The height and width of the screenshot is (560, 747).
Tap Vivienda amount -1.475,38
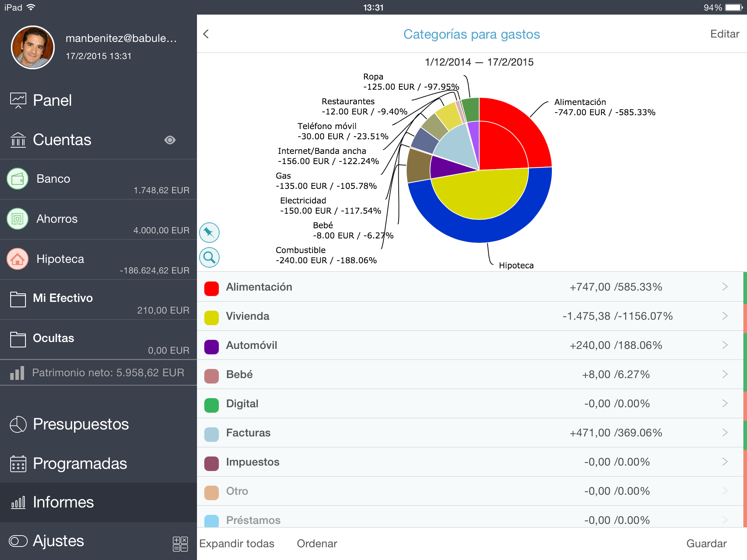click(x=586, y=316)
